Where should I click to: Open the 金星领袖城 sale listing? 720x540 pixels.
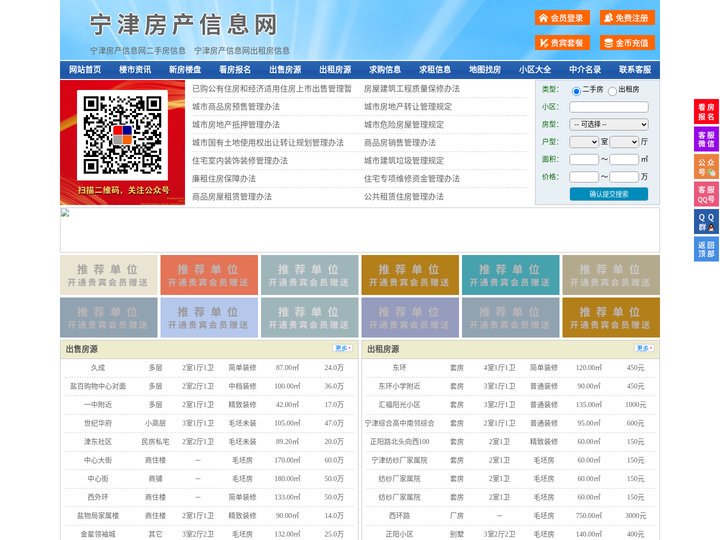[x=98, y=534]
